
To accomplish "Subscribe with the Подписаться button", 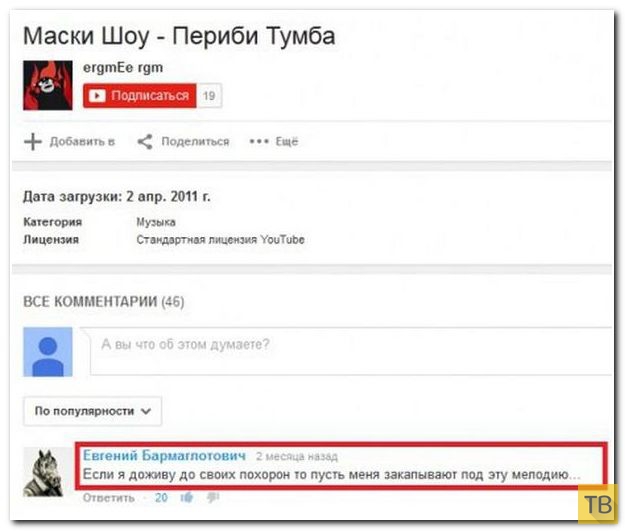I will (x=140, y=96).
